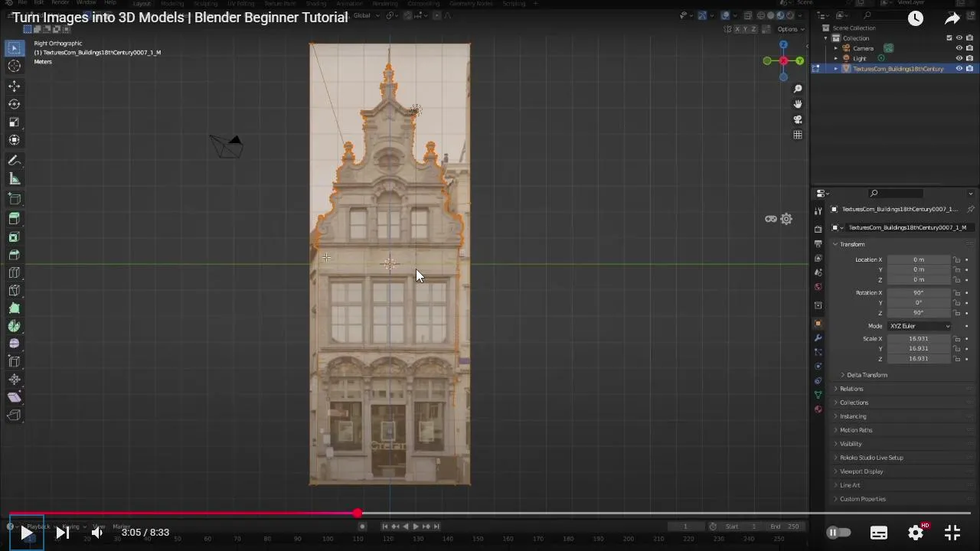Hide TexturesCom_Buildings18thCentury with eye icon
Image resolution: width=980 pixels, height=551 pixels.
(959, 68)
